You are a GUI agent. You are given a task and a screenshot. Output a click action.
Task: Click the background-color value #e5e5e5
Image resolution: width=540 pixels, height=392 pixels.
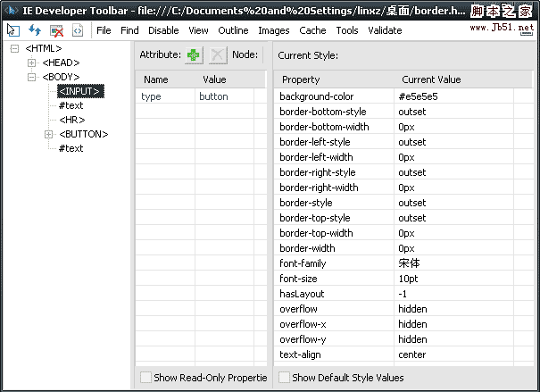coord(418,96)
